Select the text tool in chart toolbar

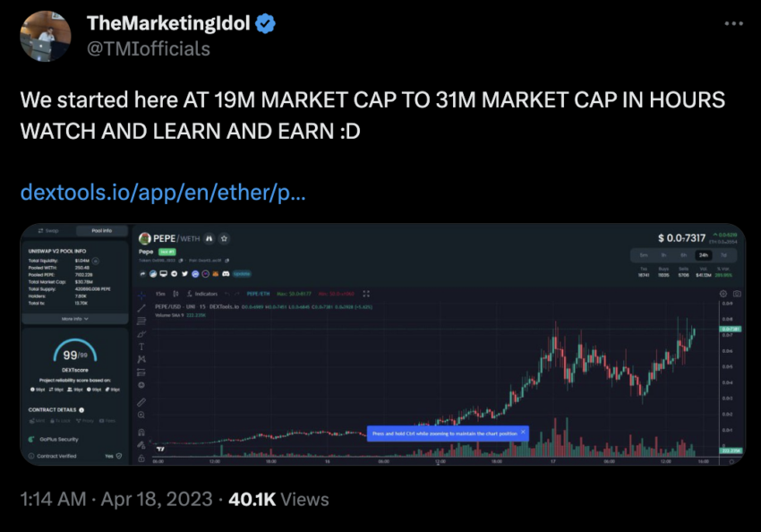[x=141, y=346]
